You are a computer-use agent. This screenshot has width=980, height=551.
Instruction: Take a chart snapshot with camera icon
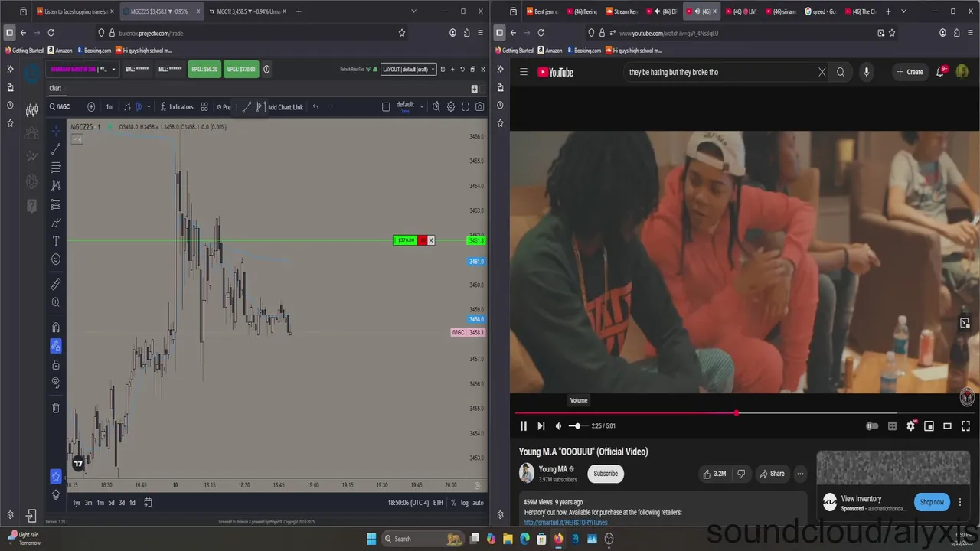(480, 106)
